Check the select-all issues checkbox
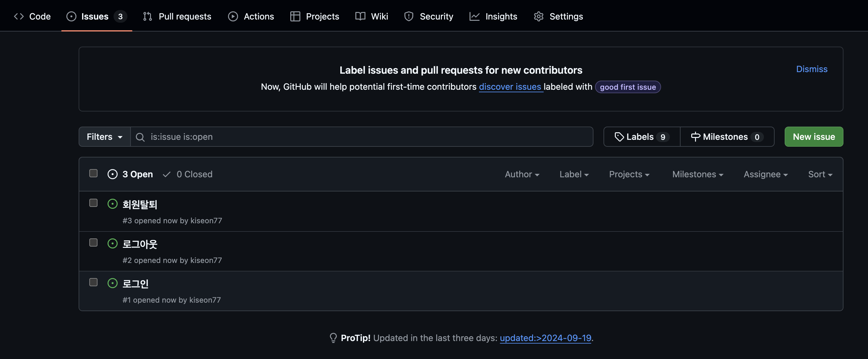 (93, 173)
